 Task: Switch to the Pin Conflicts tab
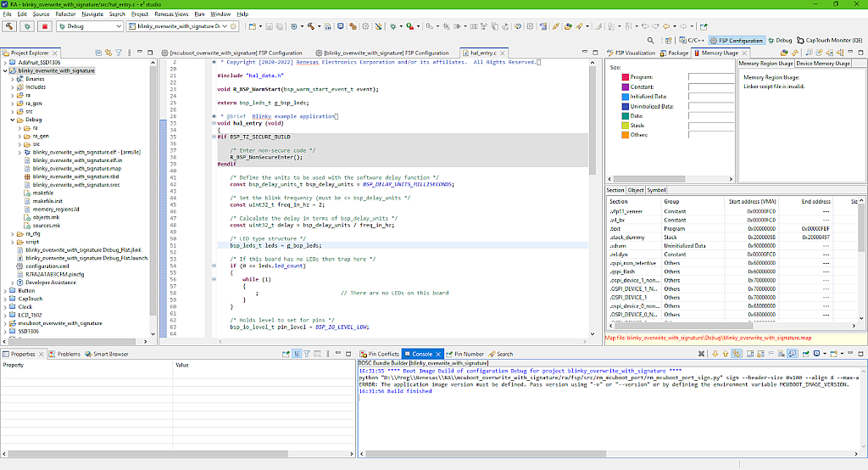click(380, 354)
